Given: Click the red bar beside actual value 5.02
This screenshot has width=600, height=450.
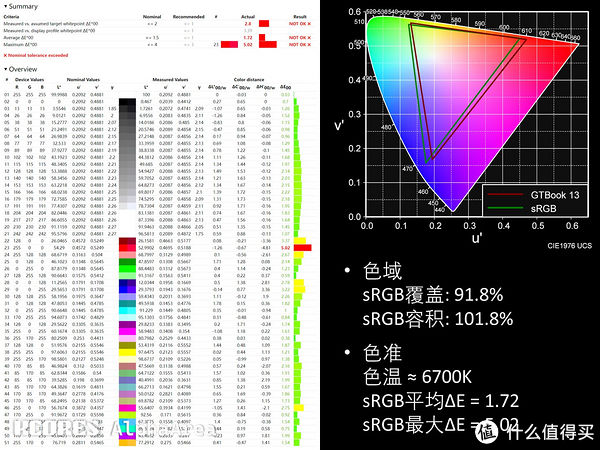Looking at the screenshot, I should pyautogui.click(x=266, y=45).
